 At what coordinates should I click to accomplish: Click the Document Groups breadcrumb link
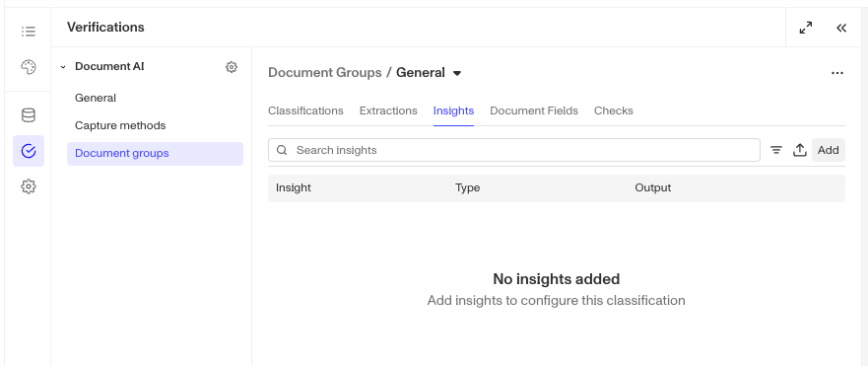point(325,73)
